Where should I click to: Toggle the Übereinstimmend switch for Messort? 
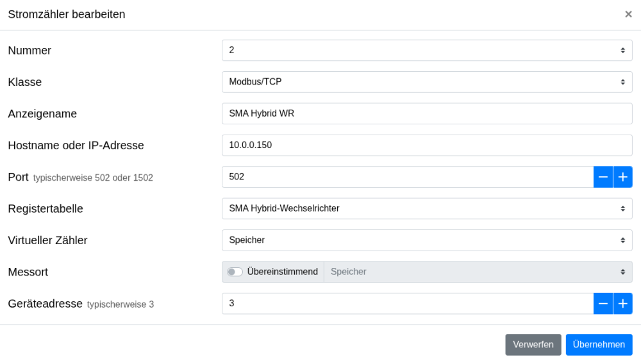[235, 272]
